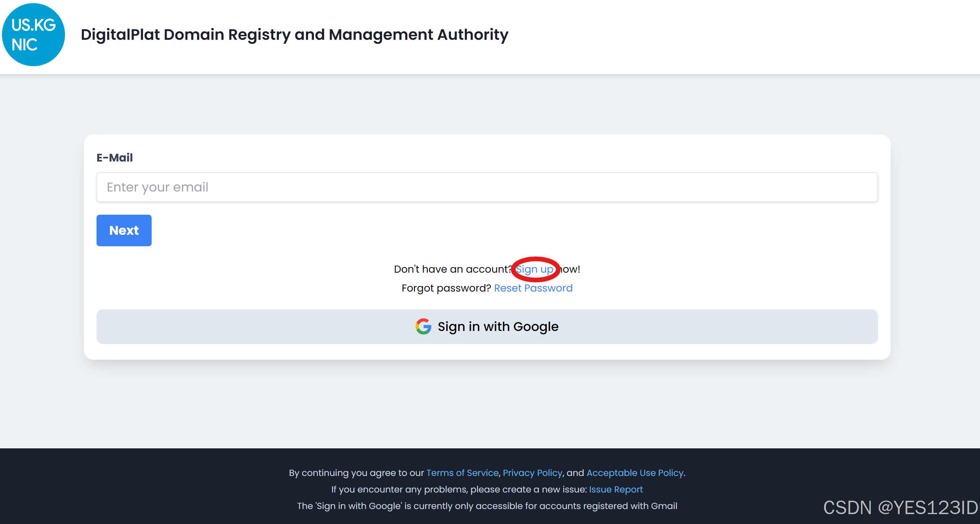Click the CSDN @YES123ID watermark
This screenshot has height=524, width=980.
[900, 507]
